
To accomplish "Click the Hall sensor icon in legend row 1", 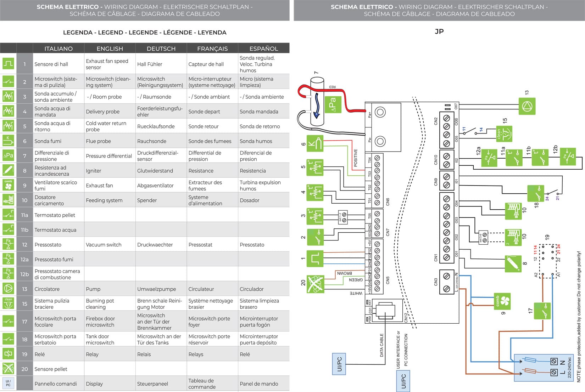I will pyautogui.click(x=8, y=64).
